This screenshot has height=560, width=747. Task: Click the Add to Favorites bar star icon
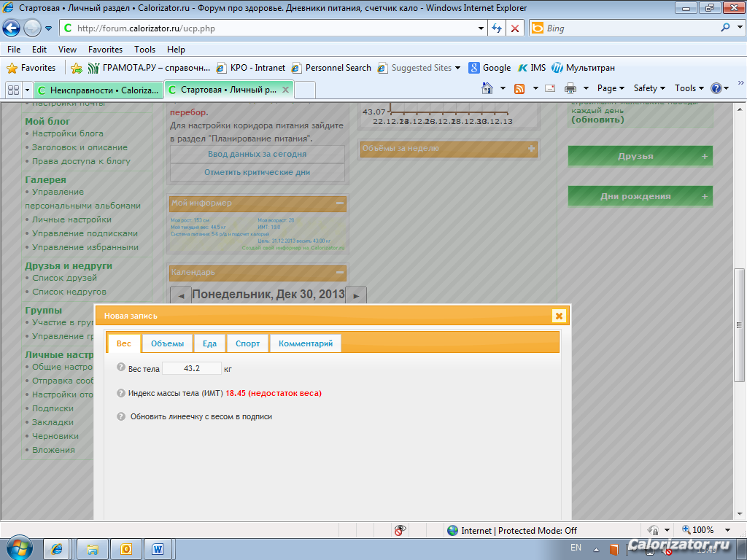(x=77, y=68)
